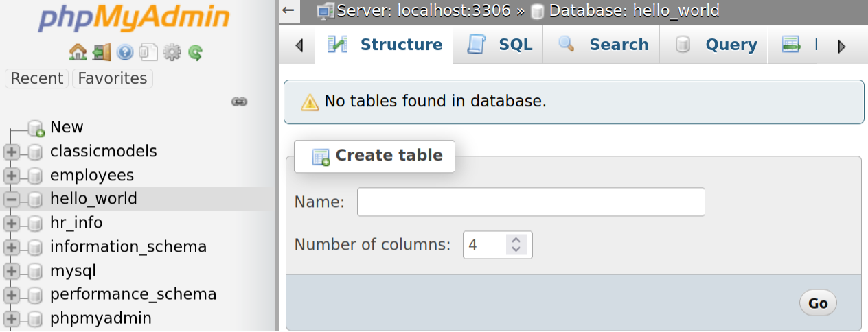Click the Go button

pos(818,303)
